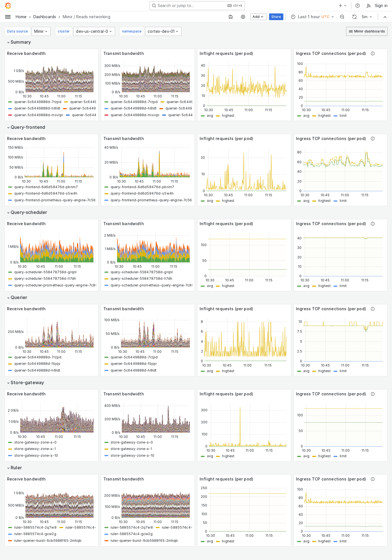Open the 5m refresh interval dropdown
392x560 pixels.
tap(367, 17)
